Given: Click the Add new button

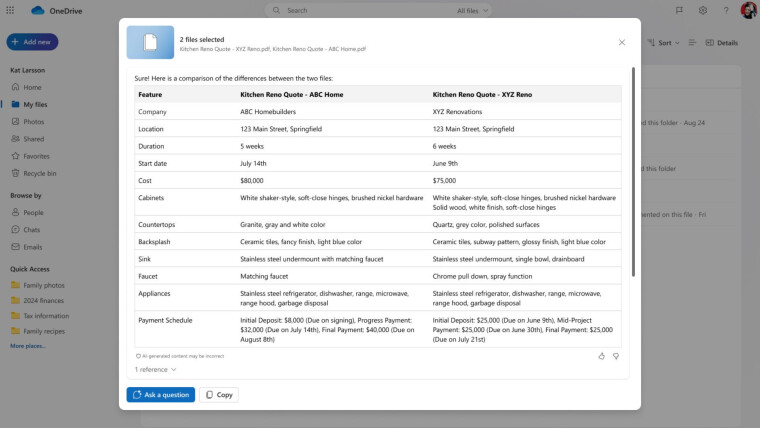Looking at the screenshot, I should (x=32, y=42).
